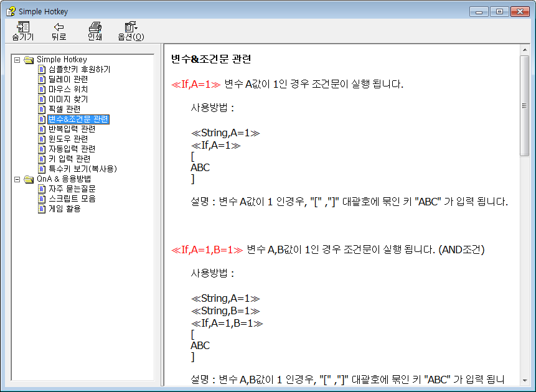Click page icon beside 스크립트 모음
536x392 pixels.
(42, 199)
